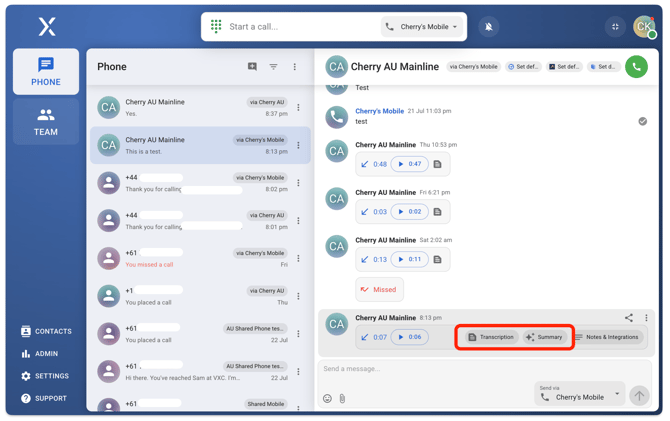Start a new message conversation
Screen dimensions: 670x421
[252, 67]
